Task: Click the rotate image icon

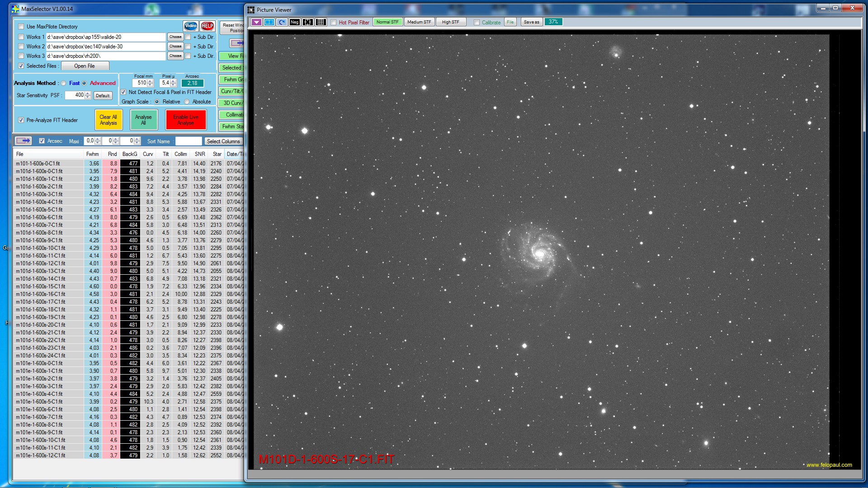Action: (x=282, y=22)
